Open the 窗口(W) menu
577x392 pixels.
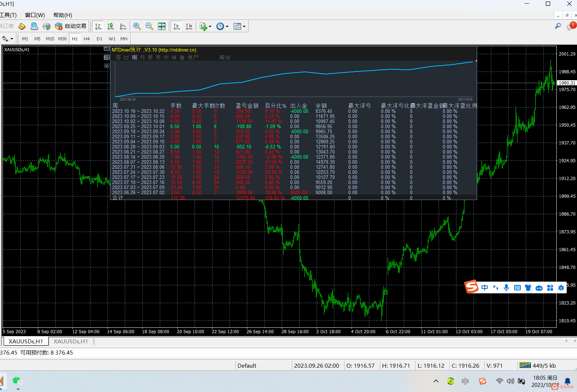pyautogui.click(x=35, y=15)
